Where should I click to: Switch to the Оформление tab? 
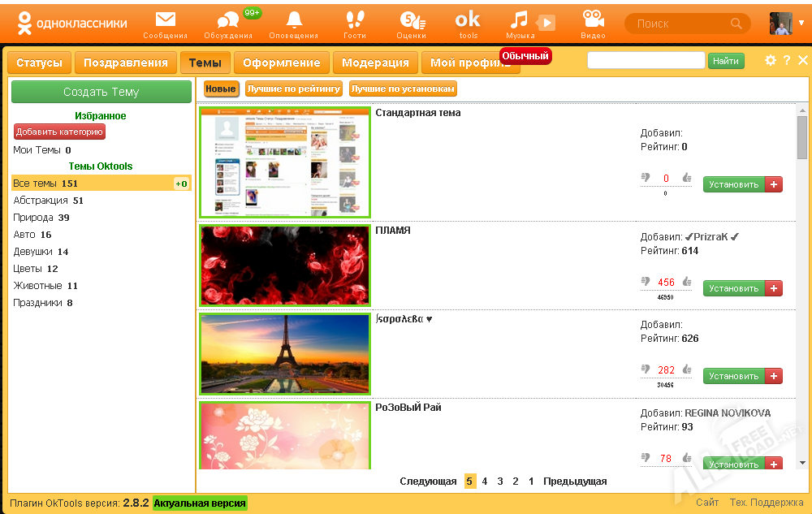(281, 63)
